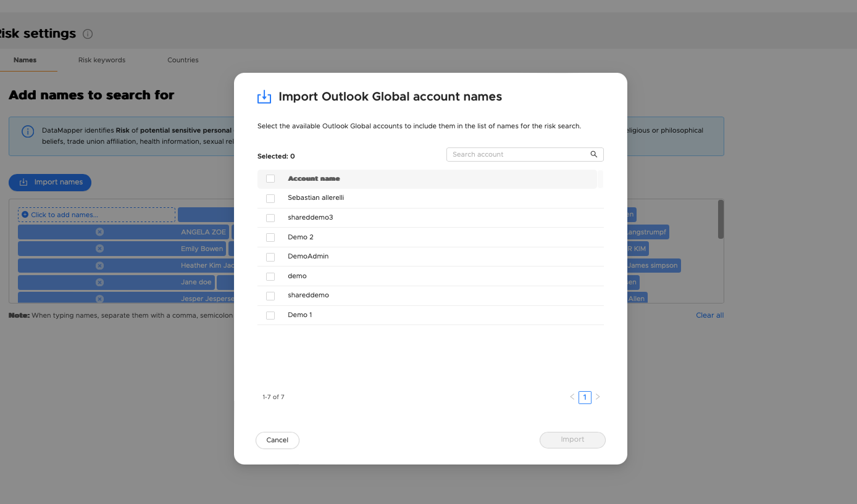The width and height of the screenshot is (857, 504).
Task: Click the search magnifier icon in dialog
Action: (x=593, y=154)
